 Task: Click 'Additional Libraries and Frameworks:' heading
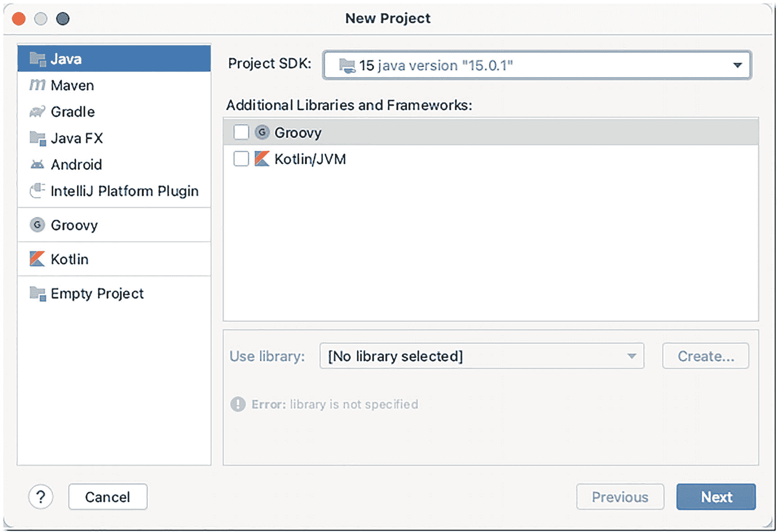[x=349, y=105]
